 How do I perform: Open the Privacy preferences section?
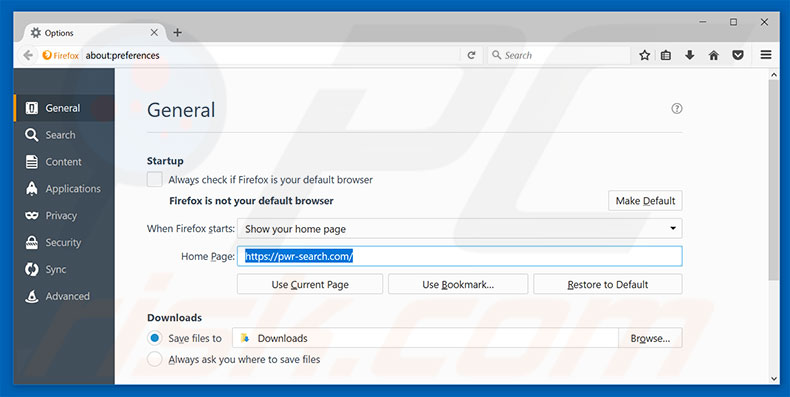coord(64,216)
